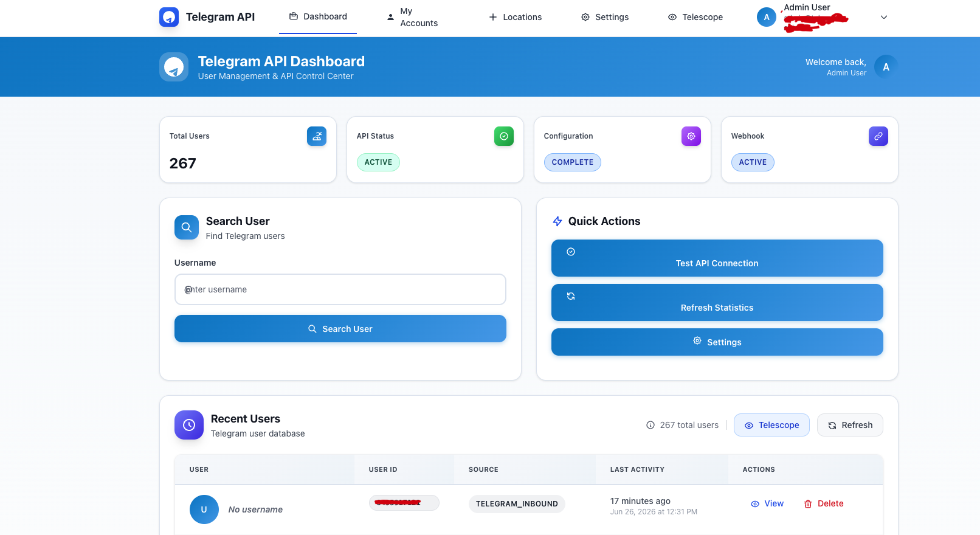
Task: Click the COMPLETE configuration badge
Action: point(573,162)
